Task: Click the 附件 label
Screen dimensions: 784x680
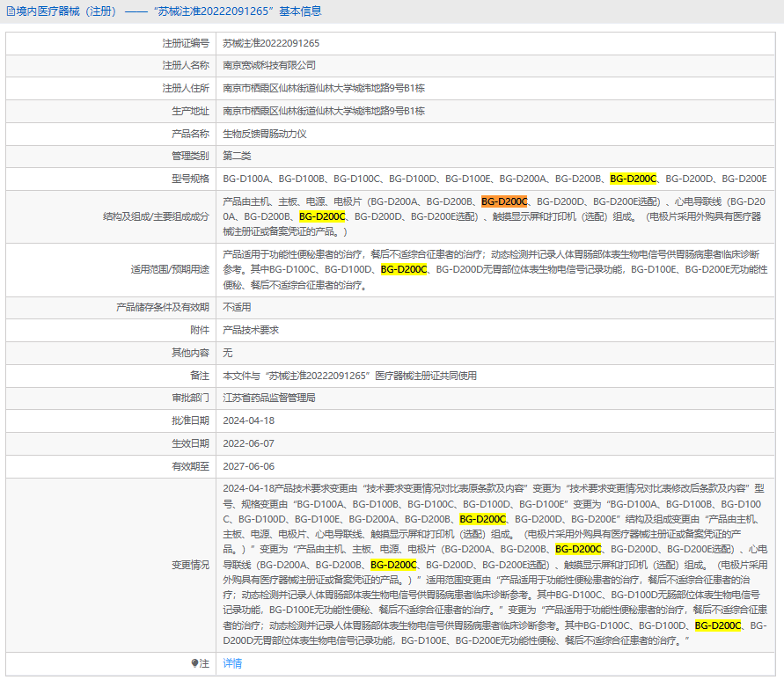Action: (200, 330)
